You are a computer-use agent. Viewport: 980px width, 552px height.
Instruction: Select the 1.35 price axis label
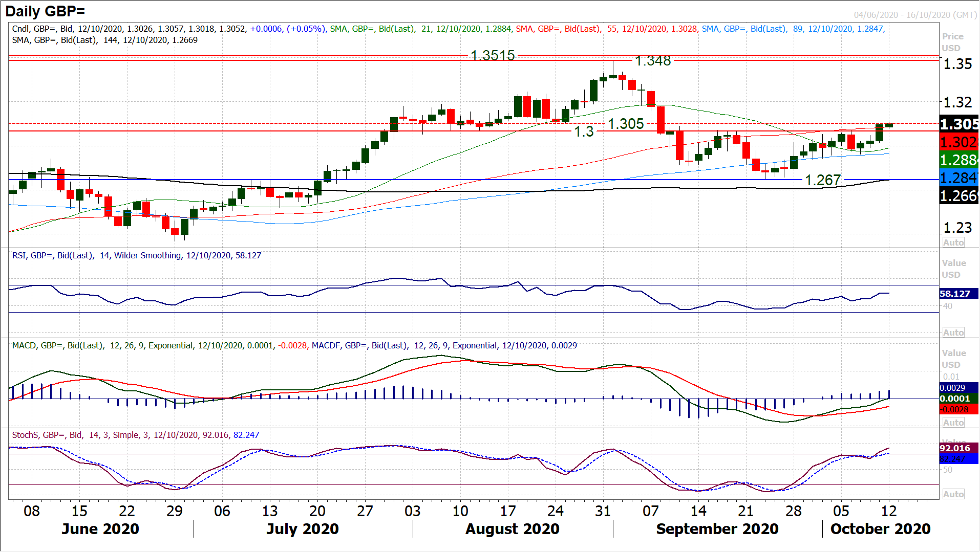957,64
